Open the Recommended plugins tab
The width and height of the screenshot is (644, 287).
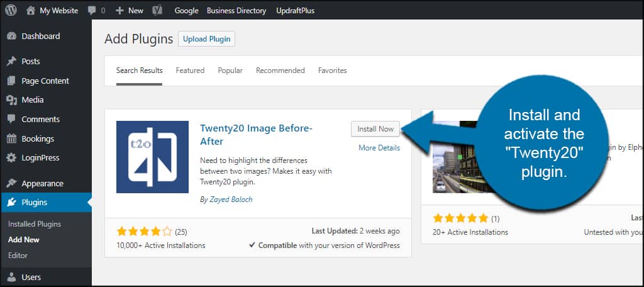click(x=280, y=70)
